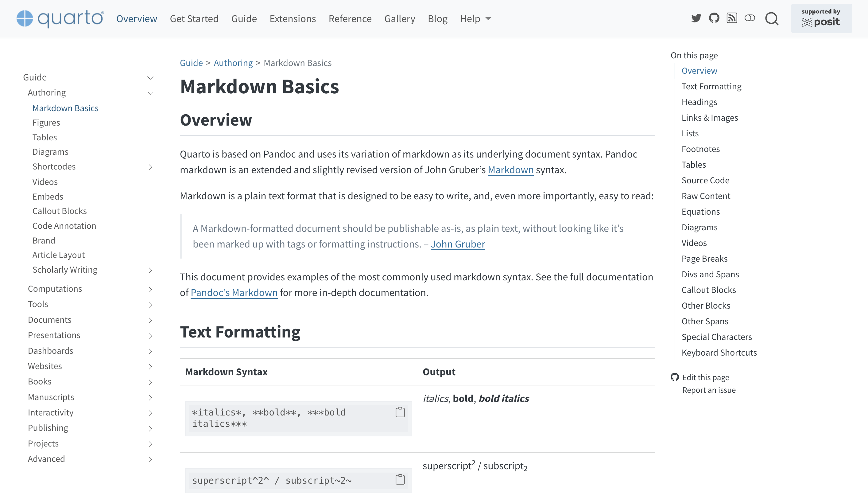Copy the italics and bold code snippet
The width and height of the screenshot is (868, 503).
400,412
